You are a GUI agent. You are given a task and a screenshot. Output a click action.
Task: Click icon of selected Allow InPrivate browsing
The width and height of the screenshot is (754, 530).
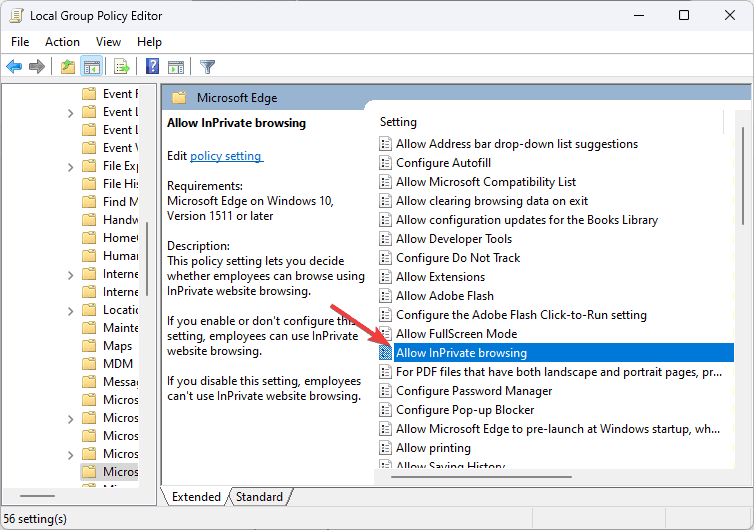pyautogui.click(x=385, y=353)
